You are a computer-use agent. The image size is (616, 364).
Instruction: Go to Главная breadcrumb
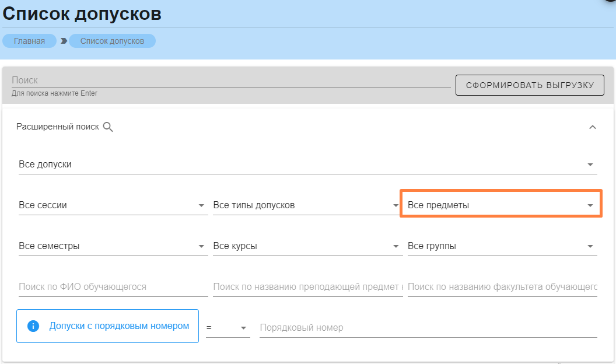pyautogui.click(x=29, y=41)
